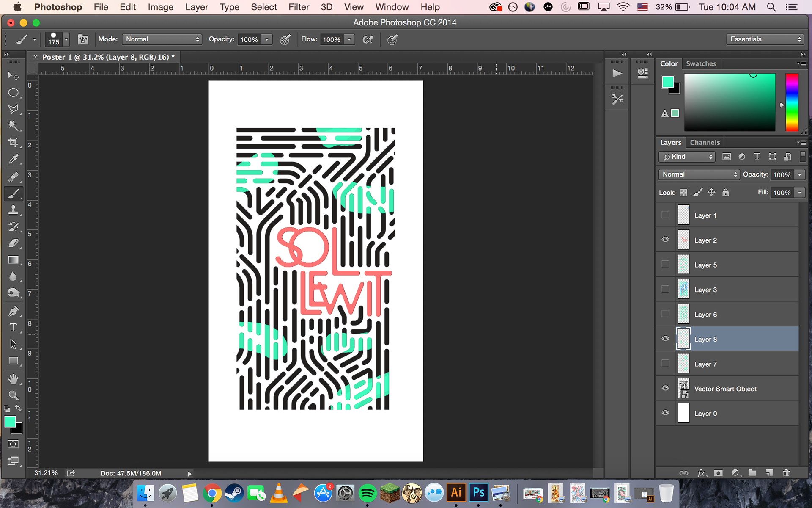Select the Move tool
Image resolution: width=812 pixels, height=508 pixels.
click(x=13, y=76)
